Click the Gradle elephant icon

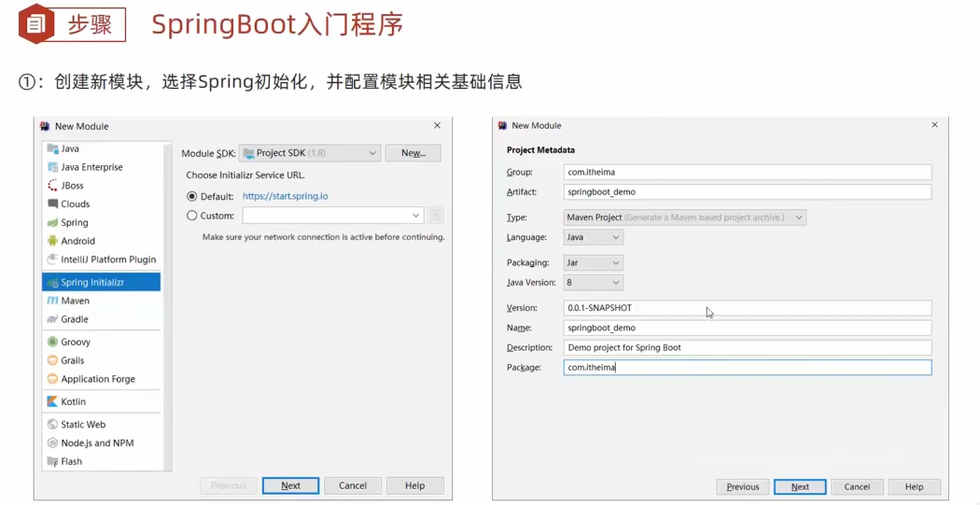52,319
